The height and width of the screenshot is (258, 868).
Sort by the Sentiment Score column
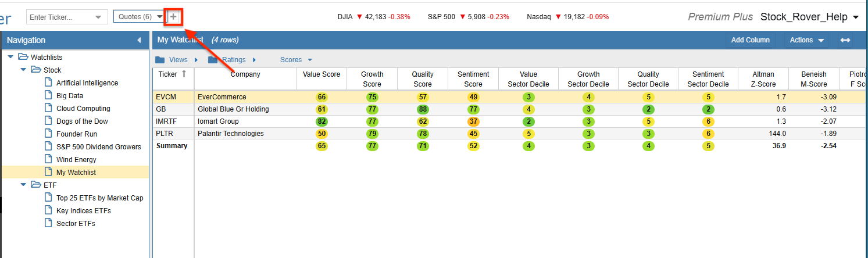pyautogui.click(x=473, y=79)
